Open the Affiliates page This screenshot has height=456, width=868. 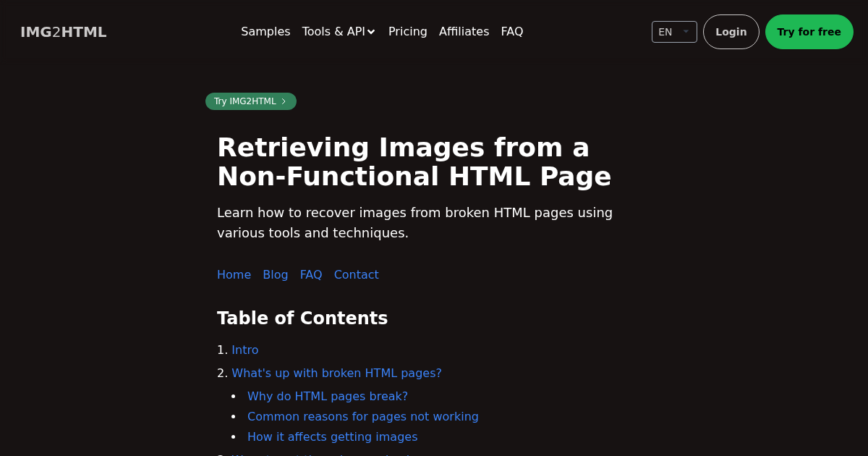[464, 32]
